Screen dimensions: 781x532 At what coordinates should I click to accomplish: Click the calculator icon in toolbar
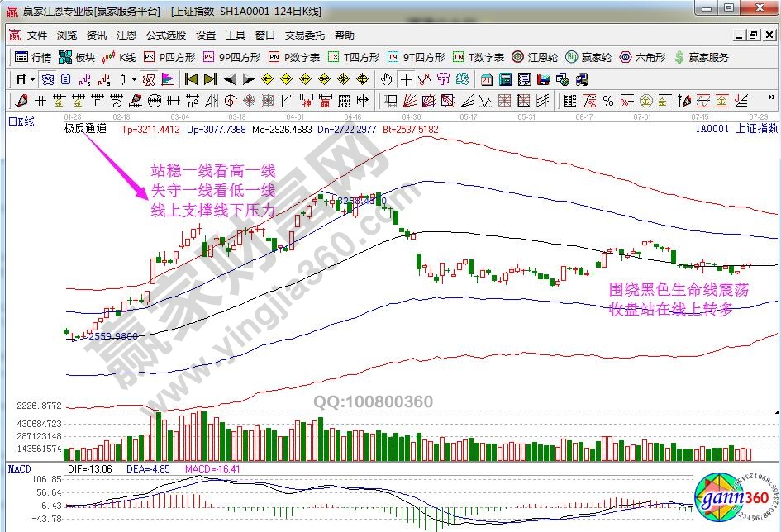click(x=505, y=79)
